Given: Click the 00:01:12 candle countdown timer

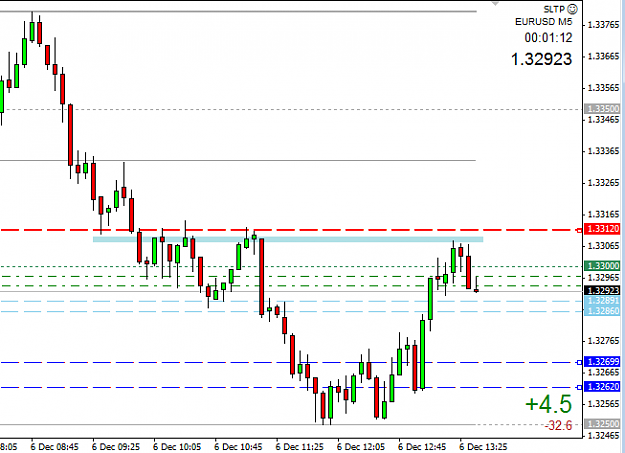Looking at the screenshot, I should [548, 38].
